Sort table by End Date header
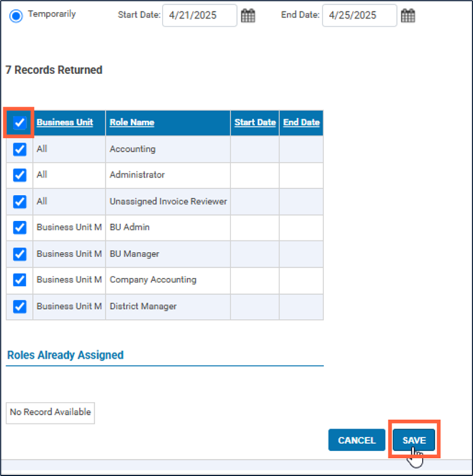473x476 pixels. tap(301, 122)
